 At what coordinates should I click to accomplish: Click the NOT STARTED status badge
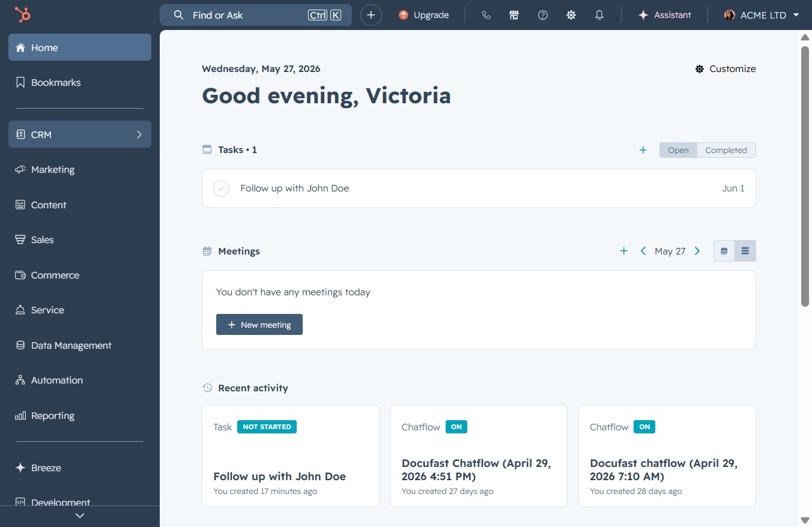click(267, 427)
